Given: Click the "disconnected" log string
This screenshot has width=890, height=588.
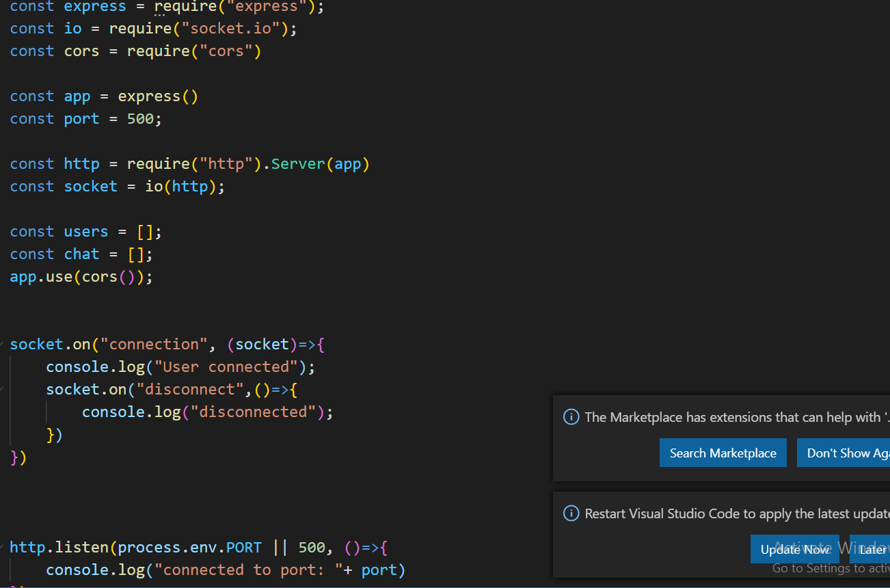Looking at the screenshot, I should point(253,412).
